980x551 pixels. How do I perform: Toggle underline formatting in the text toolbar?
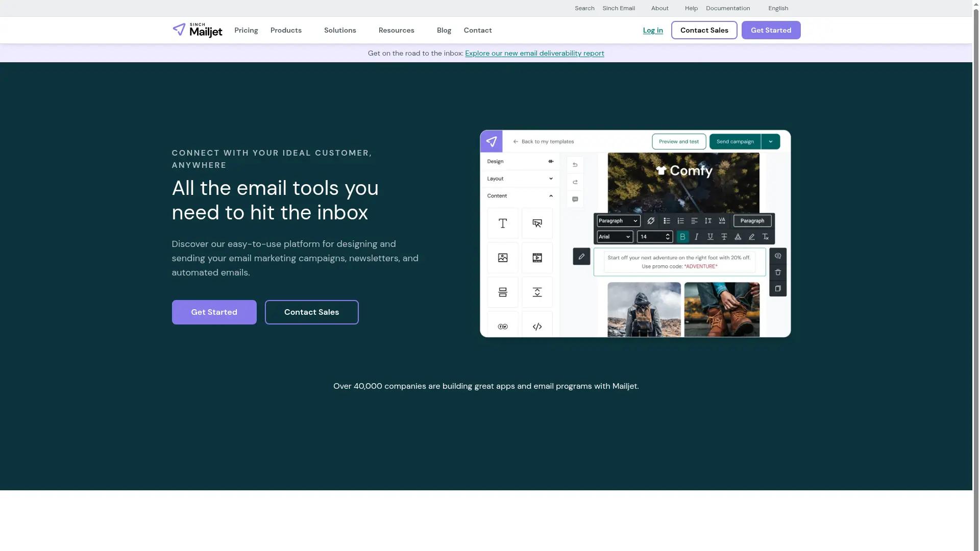pyautogui.click(x=710, y=236)
